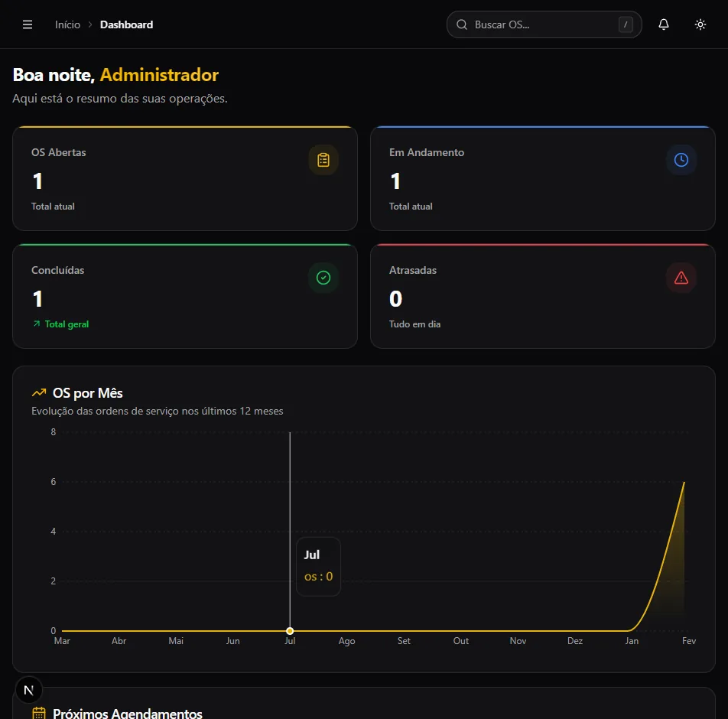
Task: Click the Out label on chart axis
Action: pos(460,641)
